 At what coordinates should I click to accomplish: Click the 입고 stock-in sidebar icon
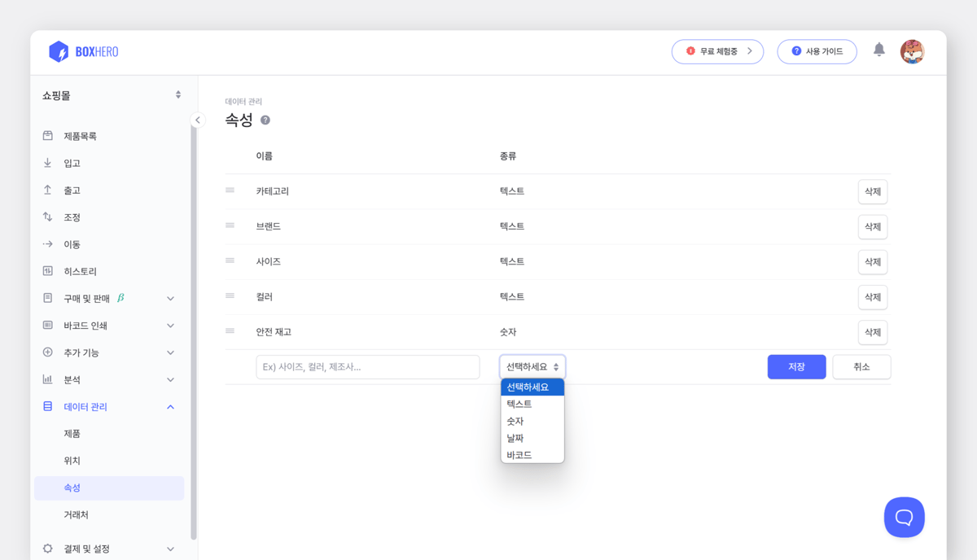pyautogui.click(x=47, y=162)
